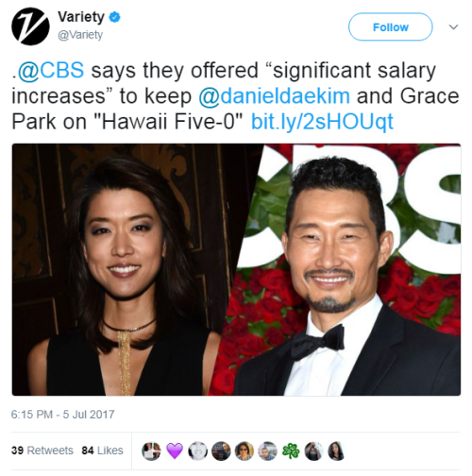Open the last liker avatar in the row
Screen dimensions: 472x476
point(337,451)
